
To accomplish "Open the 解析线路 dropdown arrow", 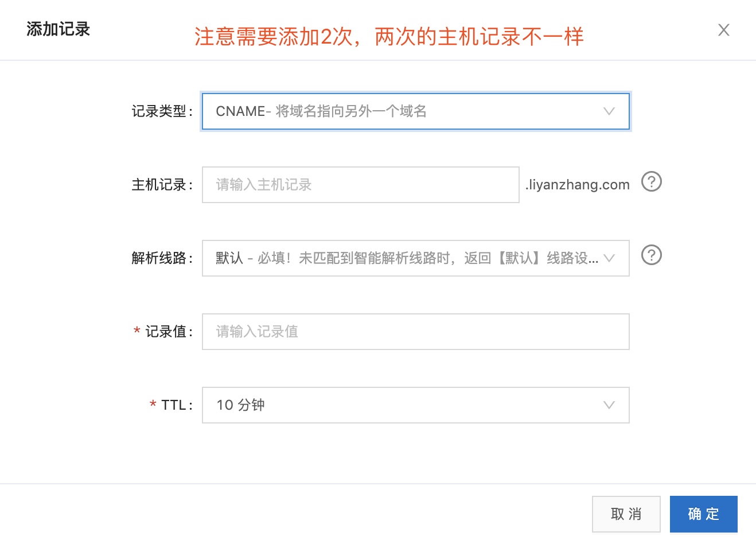I will [x=609, y=258].
